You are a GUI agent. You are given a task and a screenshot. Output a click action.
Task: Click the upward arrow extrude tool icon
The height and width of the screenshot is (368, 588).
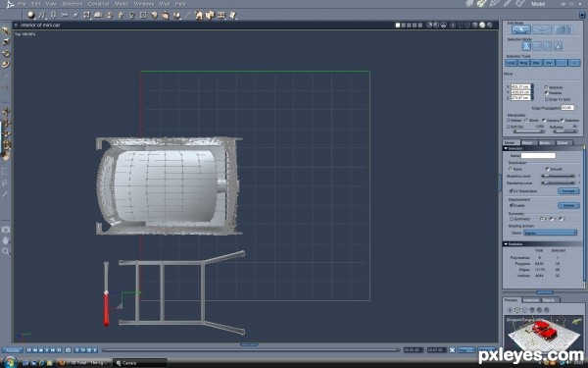121,15
